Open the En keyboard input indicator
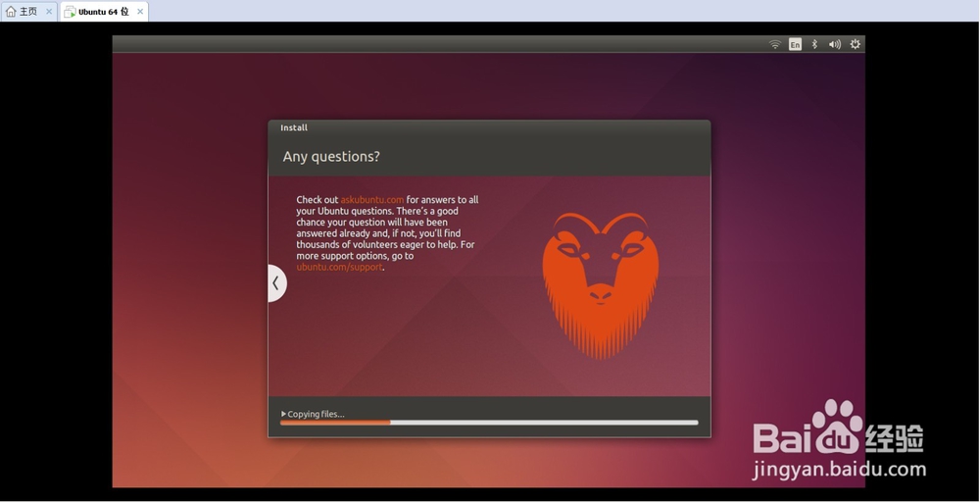Screen dimensions: 980x503 [x=795, y=44]
